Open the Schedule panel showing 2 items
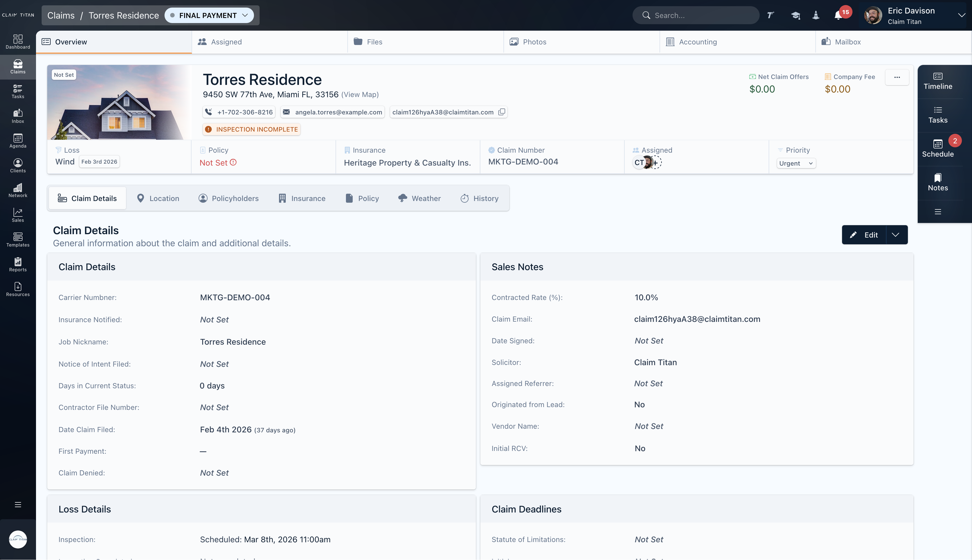The image size is (972, 560). click(x=938, y=148)
